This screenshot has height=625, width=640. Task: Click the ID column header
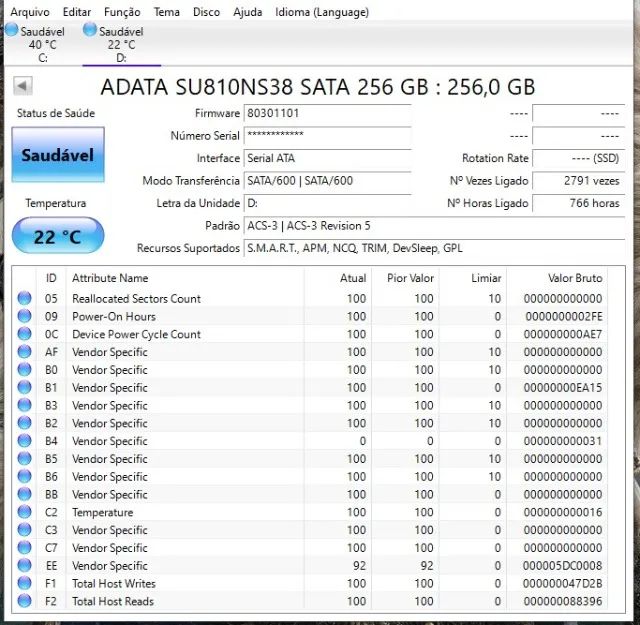(51, 278)
